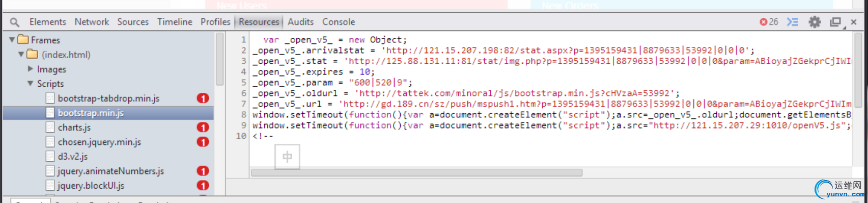The width and height of the screenshot is (868, 203).
Task: Click '_open_v5_.expires = 10;' line
Action: pos(314,72)
